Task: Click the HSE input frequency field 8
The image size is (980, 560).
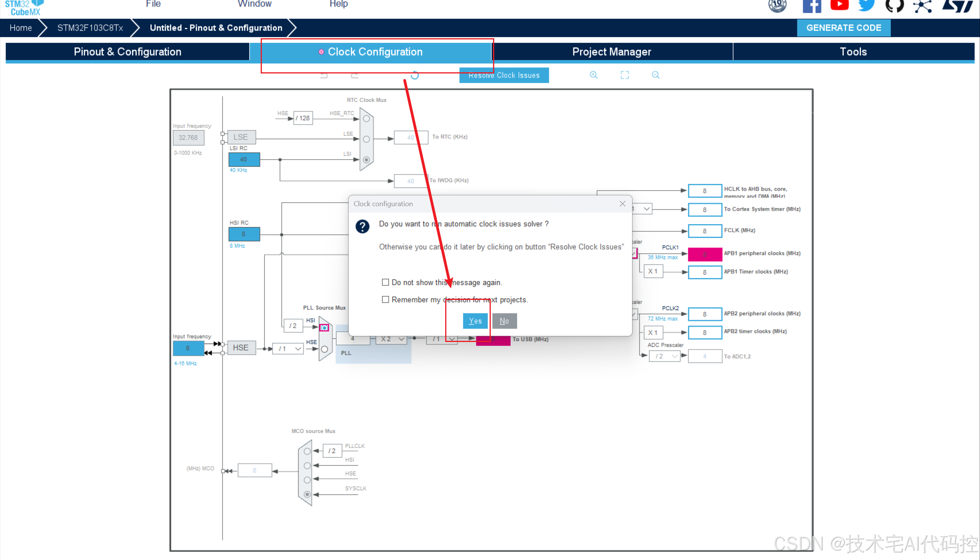Action: coord(188,348)
